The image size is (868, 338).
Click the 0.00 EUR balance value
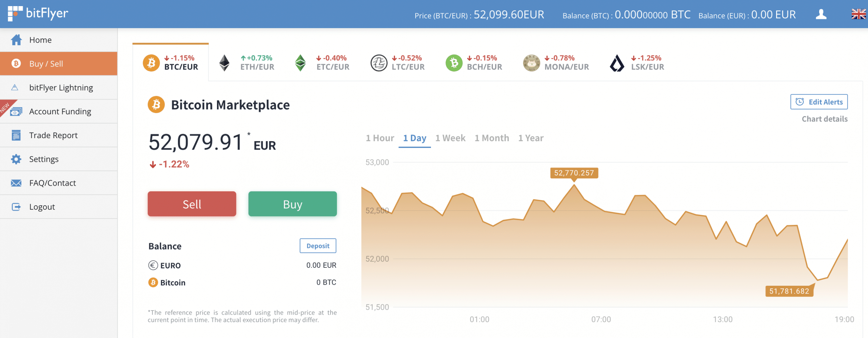point(321,265)
